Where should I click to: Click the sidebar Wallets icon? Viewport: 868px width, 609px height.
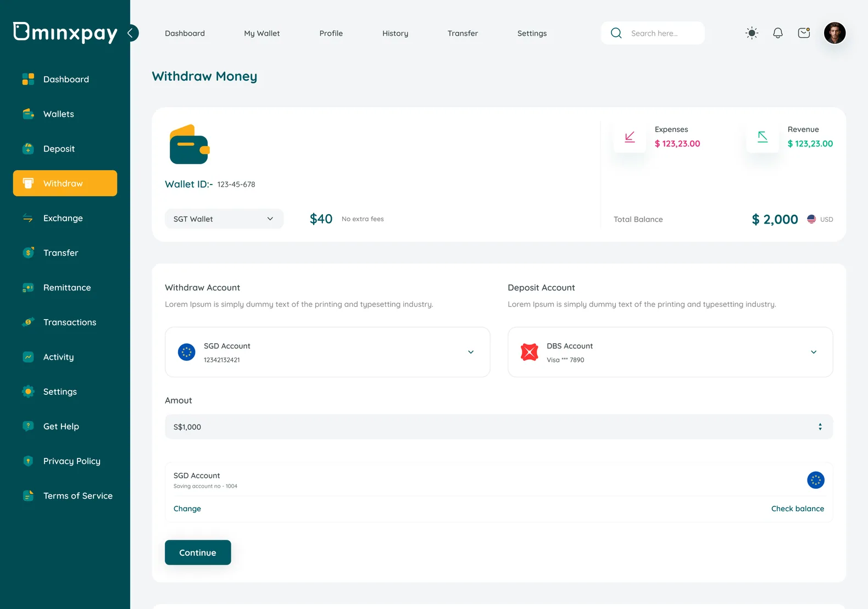(x=28, y=114)
